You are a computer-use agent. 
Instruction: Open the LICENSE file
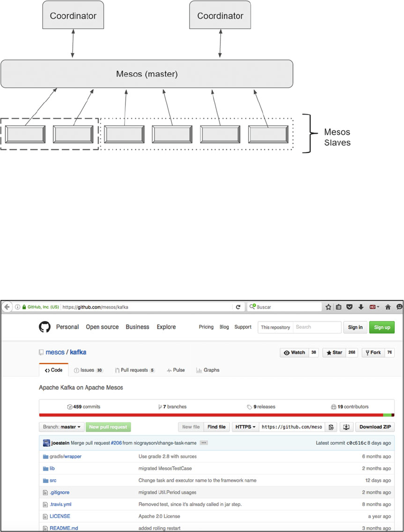[60, 516]
